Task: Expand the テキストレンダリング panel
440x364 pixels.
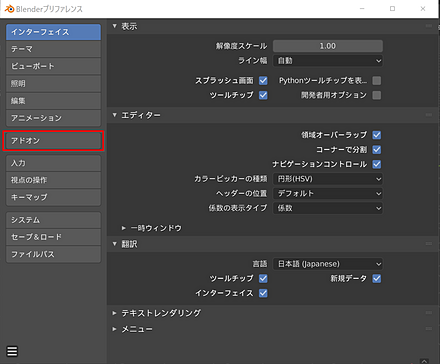Action: click(x=115, y=313)
